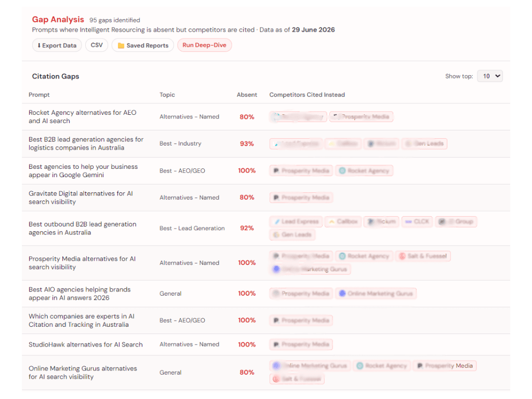The width and height of the screenshot is (532, 399).
Task: Click Salt & Fuessel tag in Prosperity alternatives row
Action: [x=423, y=256]
